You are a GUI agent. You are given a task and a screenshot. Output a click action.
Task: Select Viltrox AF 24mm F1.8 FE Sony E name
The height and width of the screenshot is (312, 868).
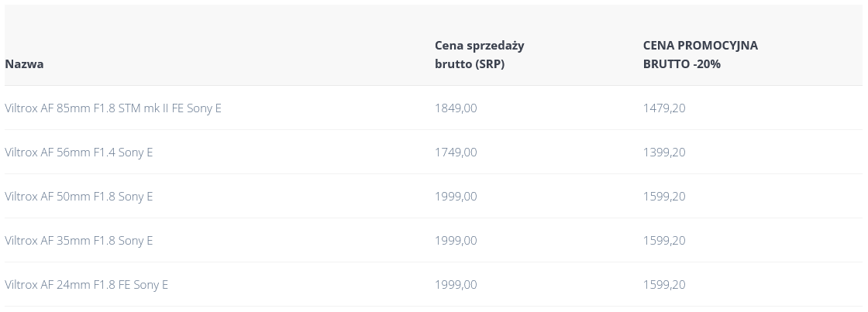(86, 285)
